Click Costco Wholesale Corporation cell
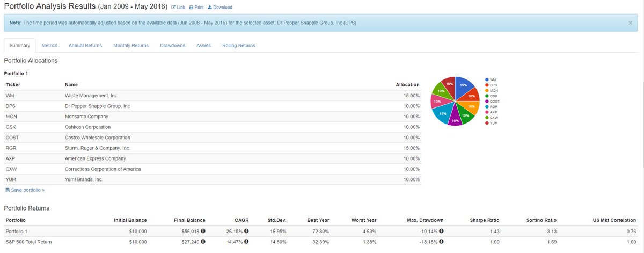 pyautogui.click(x=98, y=138)
